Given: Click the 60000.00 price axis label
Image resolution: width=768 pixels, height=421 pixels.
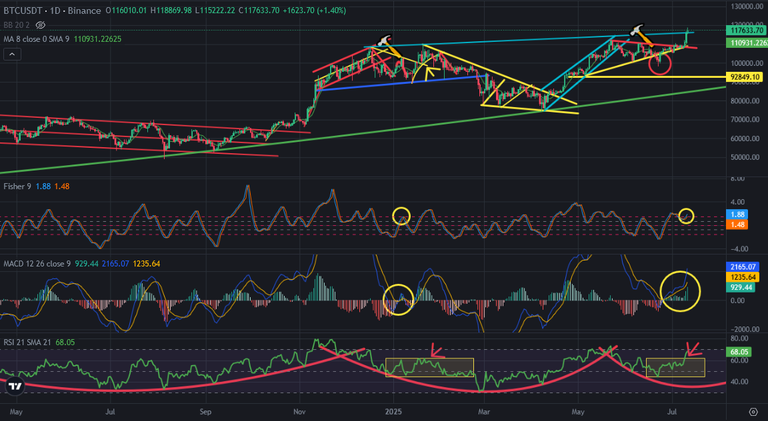Looking at the screenshot, I should (747, 139).
